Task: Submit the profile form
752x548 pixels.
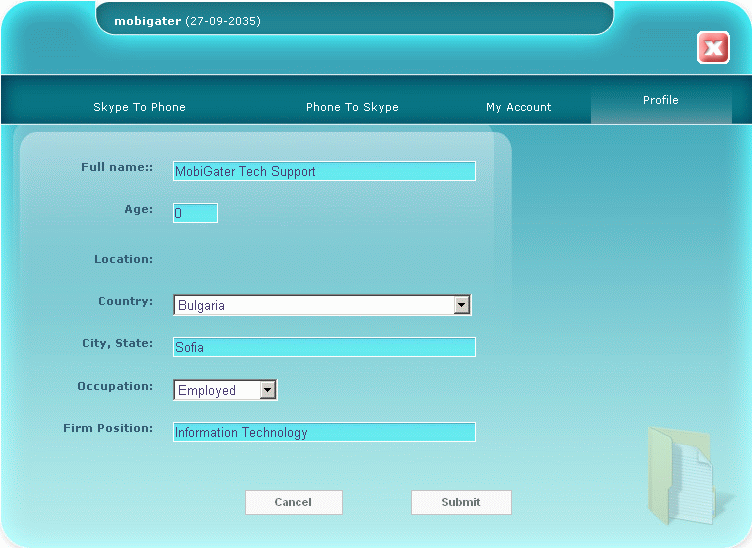Action: [x=461, y=502]
